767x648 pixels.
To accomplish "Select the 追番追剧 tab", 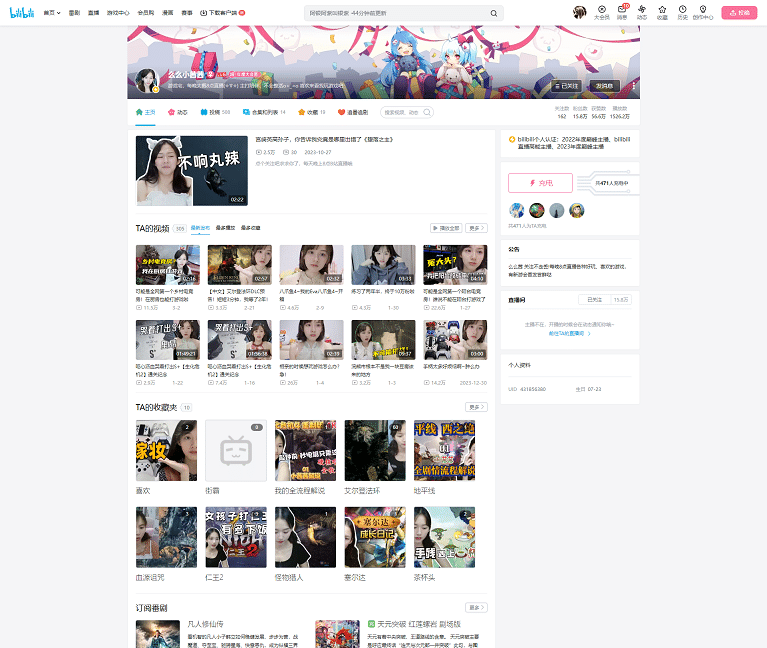I will (x=353, y=112).
